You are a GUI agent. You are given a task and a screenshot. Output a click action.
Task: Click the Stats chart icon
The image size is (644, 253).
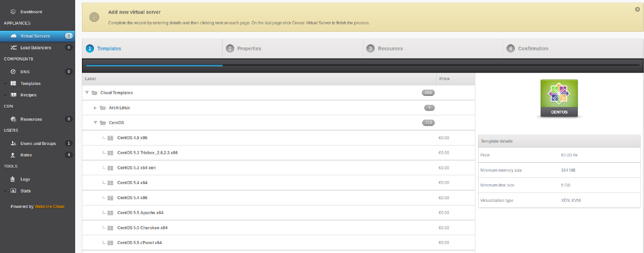coord(13,191)
